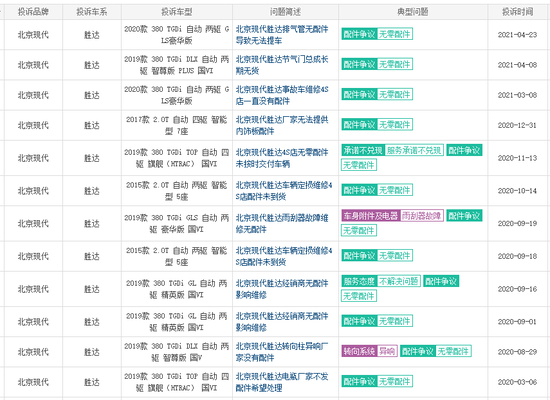Click the 异响 tag in the 2020-08-29 row
The image size is (550, 400).
pyautogui.click(x=387, y=351)
